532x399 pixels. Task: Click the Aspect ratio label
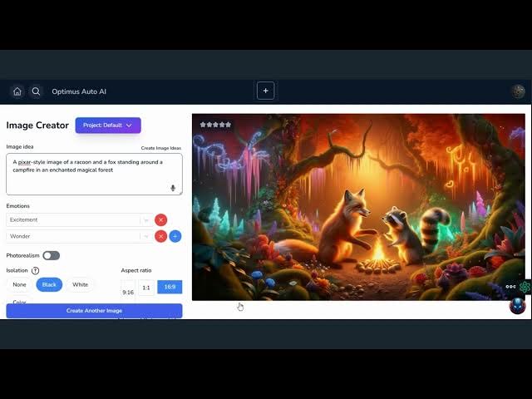(136, 270)
